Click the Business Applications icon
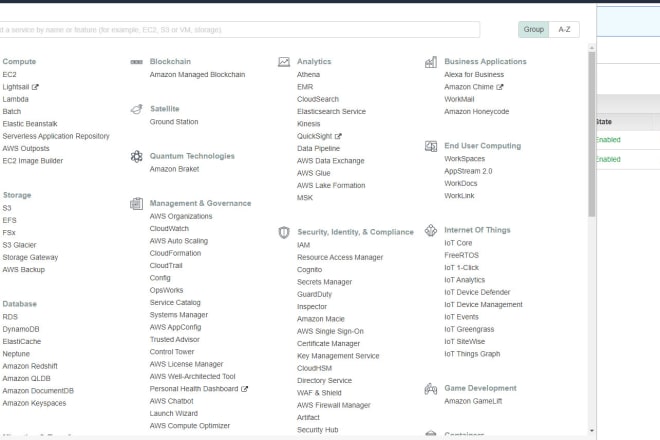This screenshot has width=660, height=440. (431, 62)
